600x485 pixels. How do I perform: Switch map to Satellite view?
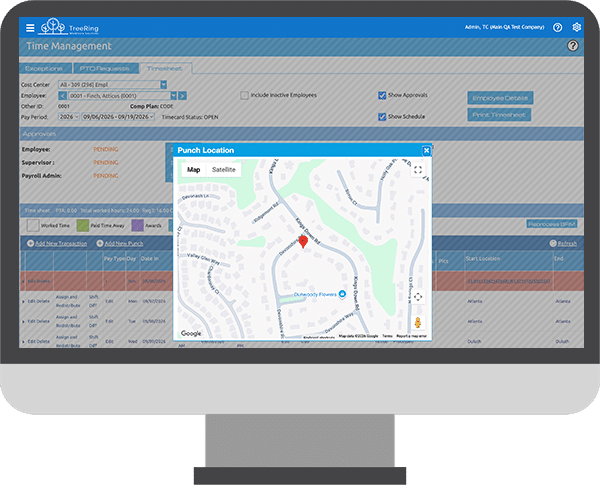pyautogui.click(x=223, y=170)
